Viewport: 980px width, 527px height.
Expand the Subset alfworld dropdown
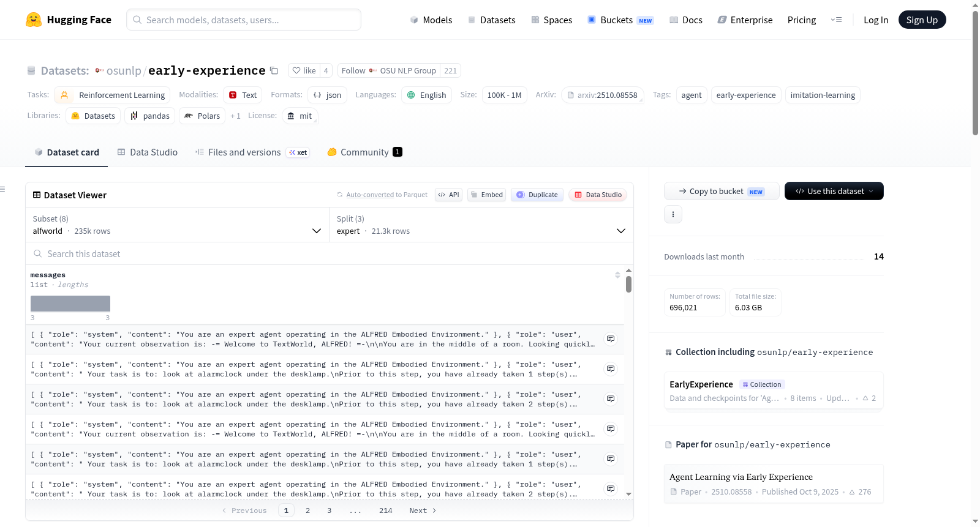coord(178,225)
